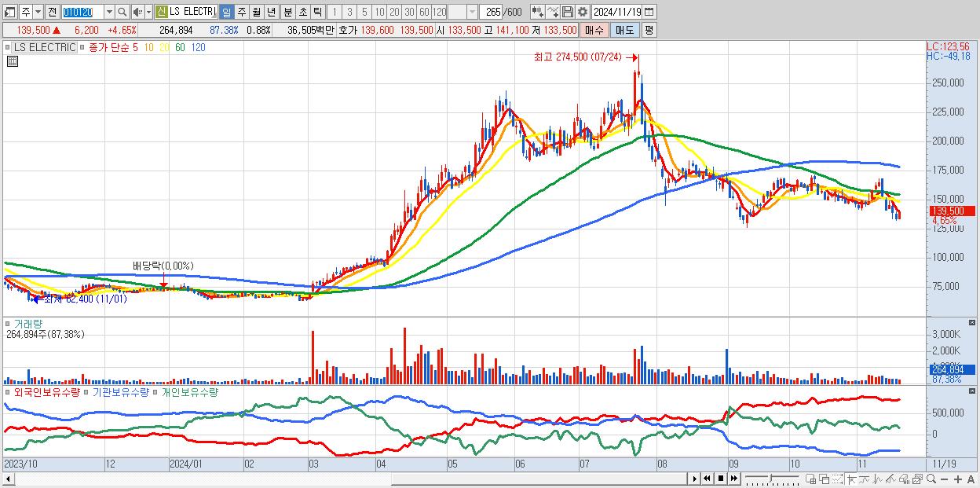
Task: Select the 10 interval button
Action: pyautogui.click(x=379, y=12)
